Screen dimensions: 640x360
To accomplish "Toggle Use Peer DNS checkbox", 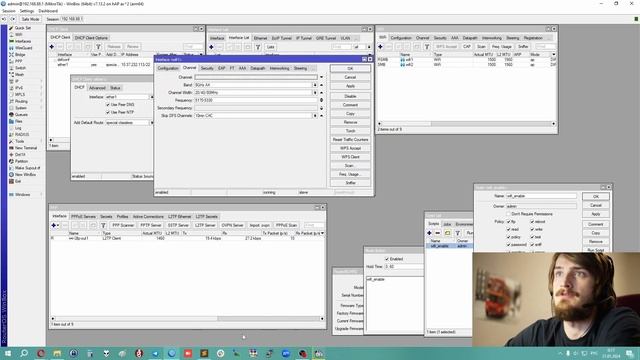I will click(x=108, y=104).
